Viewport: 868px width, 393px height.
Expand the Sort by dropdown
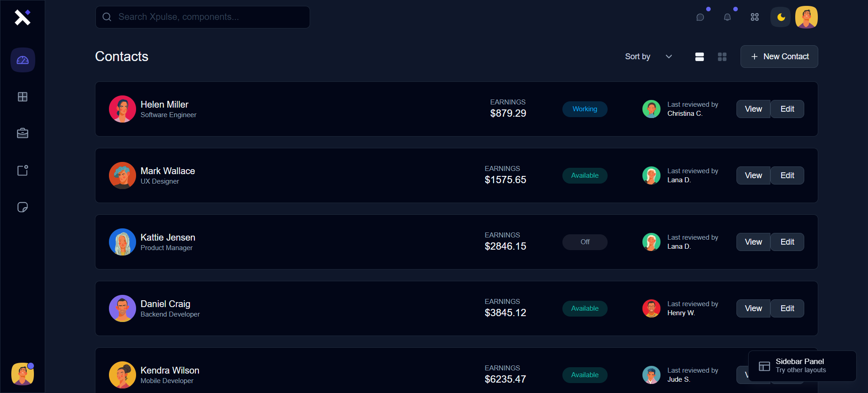click(648, 57)
